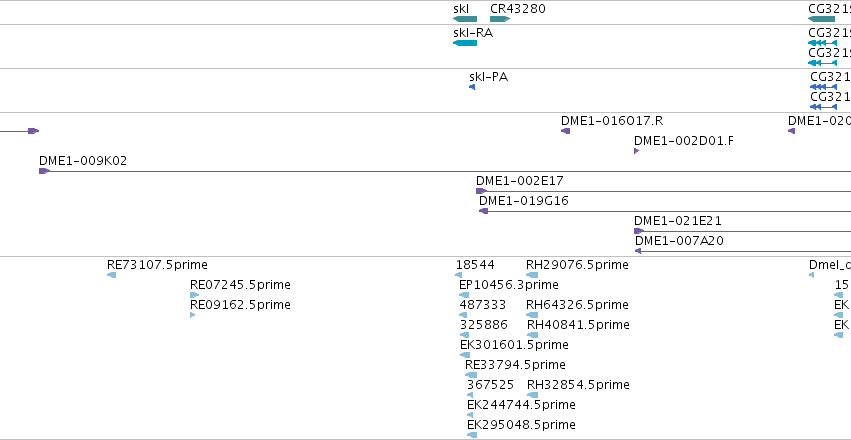The width and height of the screenshot is (851, 440).
Task: Click the DME1-009K02 feature start block
Action: (x=45, y=171)
